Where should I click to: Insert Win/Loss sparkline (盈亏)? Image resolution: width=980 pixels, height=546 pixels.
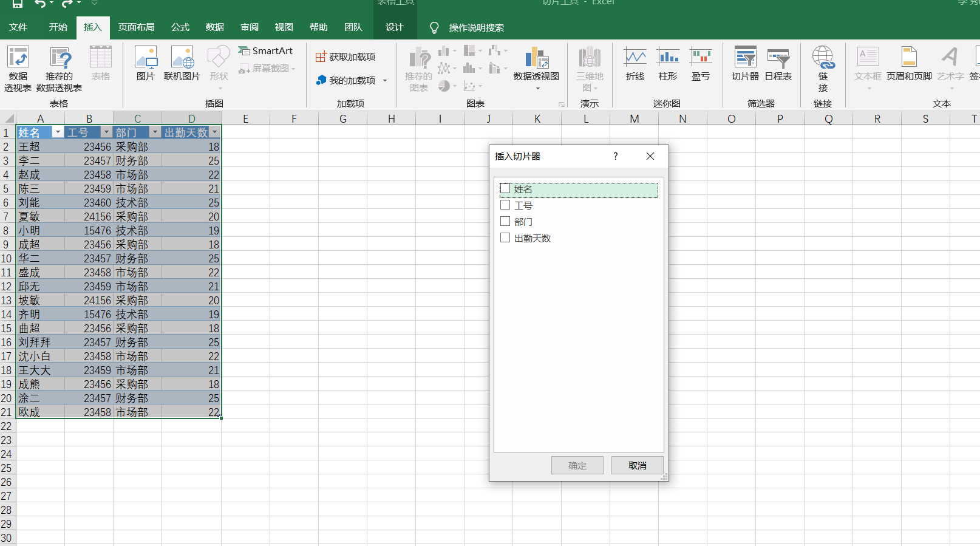[701, 64]
